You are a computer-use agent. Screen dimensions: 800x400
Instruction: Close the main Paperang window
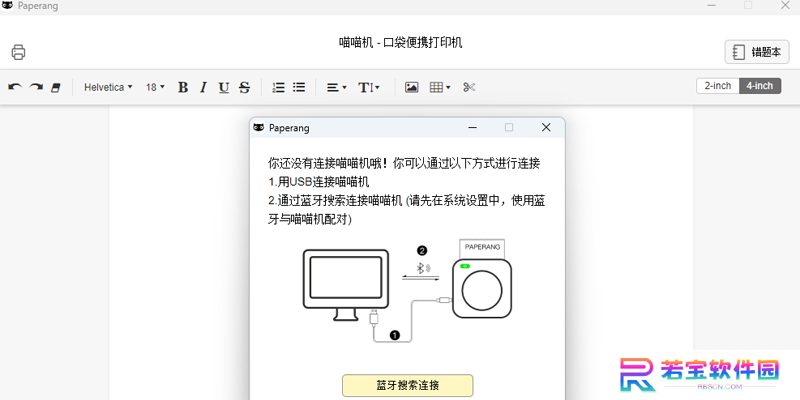coord(785,6)
